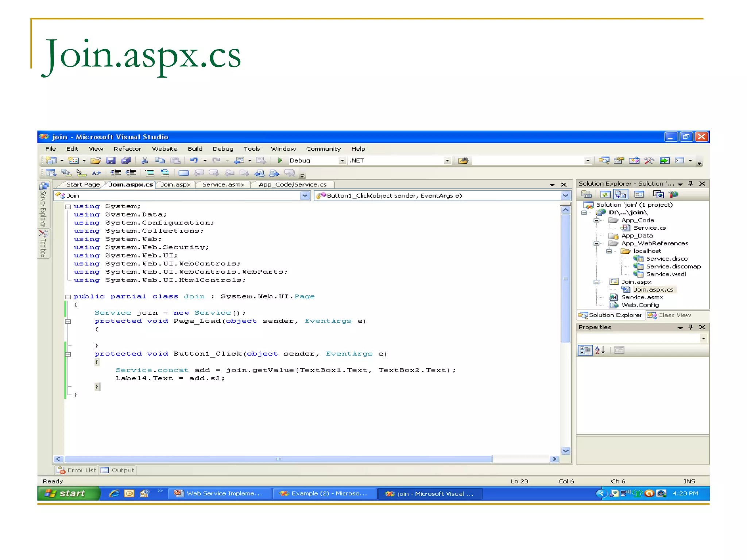Open the Debug configuration dropdown
The image size is (747, 560).
click(342, 160)
